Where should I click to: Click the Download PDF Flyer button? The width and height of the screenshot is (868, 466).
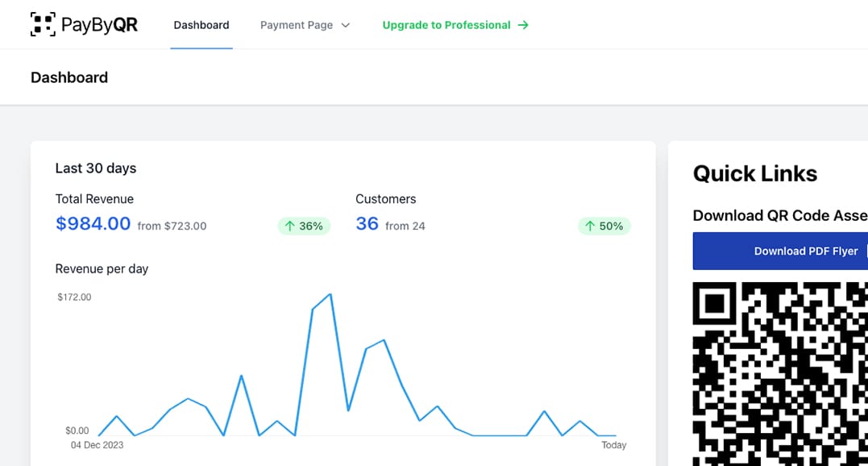coord(780,252)
